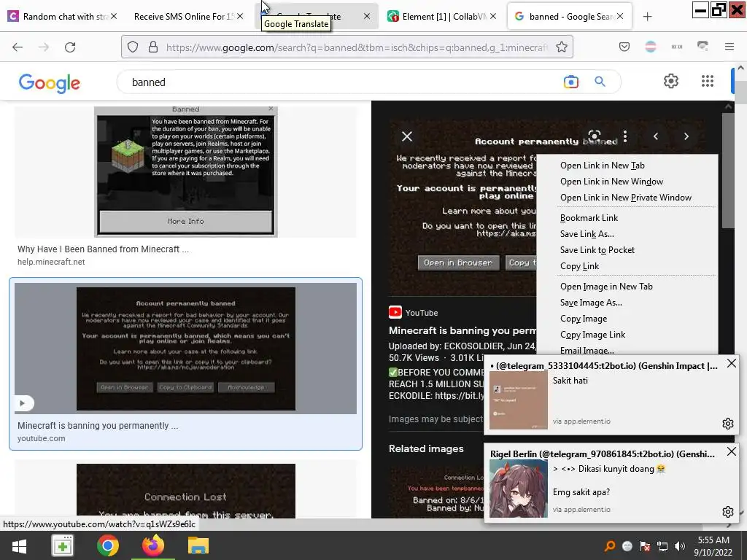This screenshot has width=747, height=560.
Task: Close the image preview panel
Action: click(x=407, y=136)
